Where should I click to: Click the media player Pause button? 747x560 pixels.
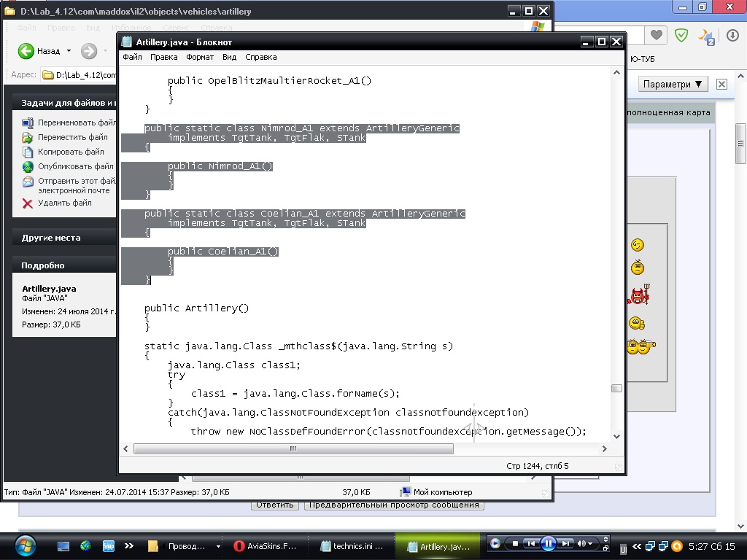(549, 543)
